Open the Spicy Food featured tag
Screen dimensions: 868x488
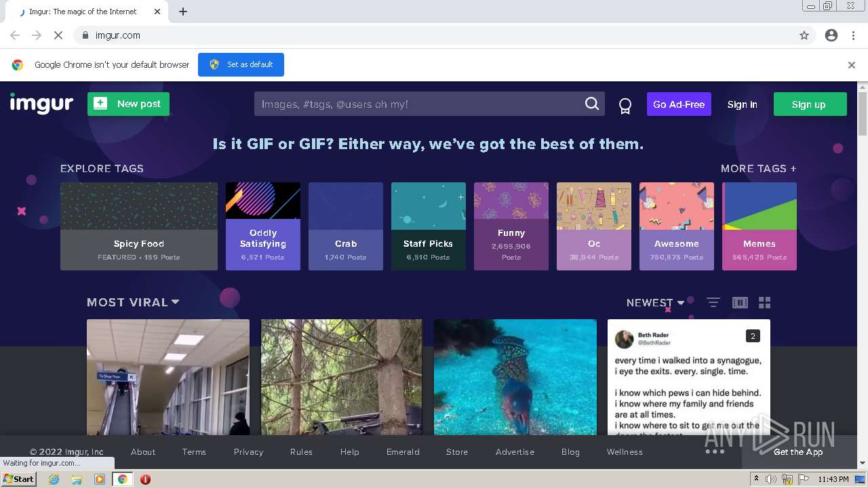(139, 226)
